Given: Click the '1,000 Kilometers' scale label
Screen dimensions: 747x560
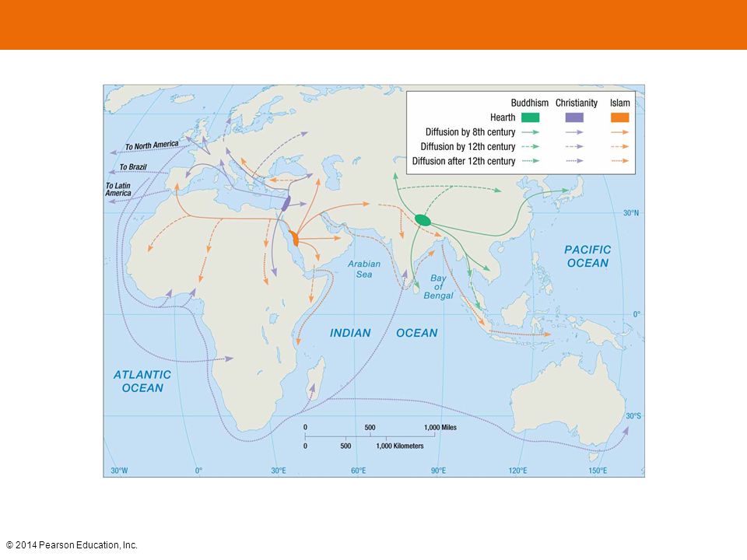Looking at the screenshot, I should coord(400,446).
